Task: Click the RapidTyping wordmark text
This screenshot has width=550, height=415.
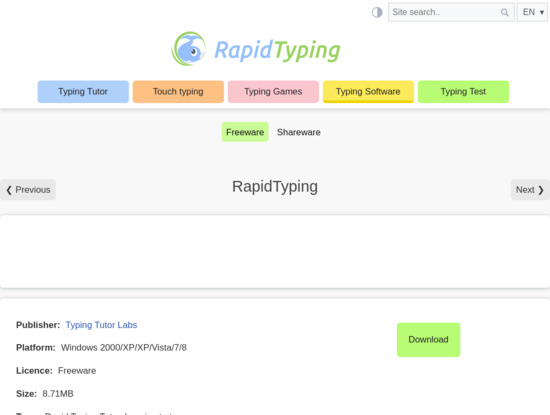Action: tap(277, 50)
